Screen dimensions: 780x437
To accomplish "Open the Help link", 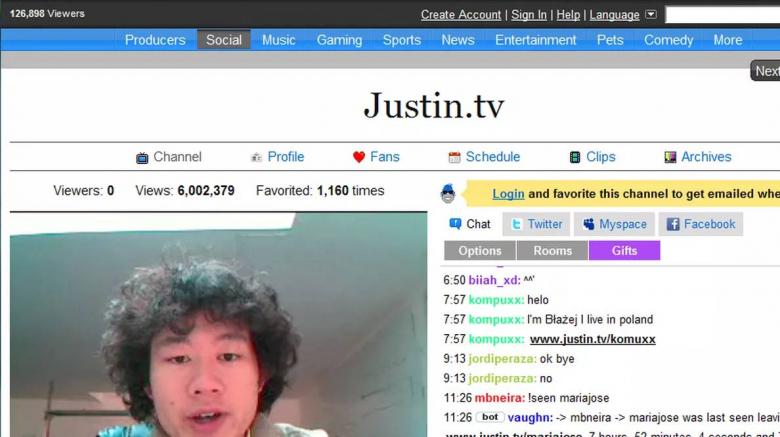I will click(568, 15).
